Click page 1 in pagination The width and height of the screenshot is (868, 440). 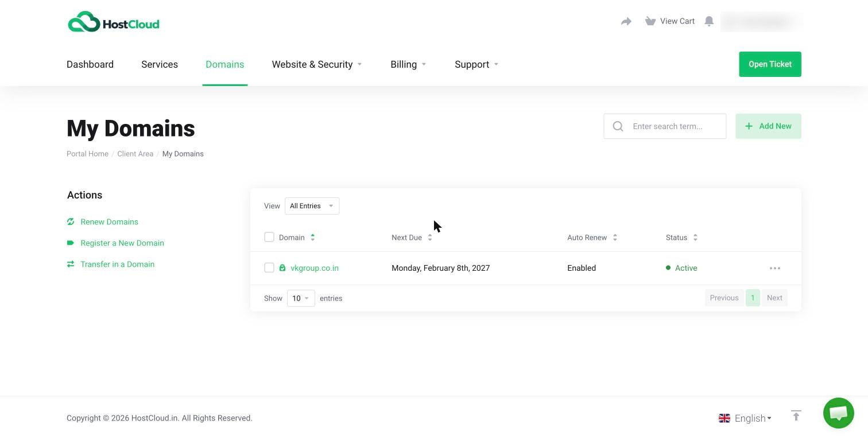[x=753, y=298]
